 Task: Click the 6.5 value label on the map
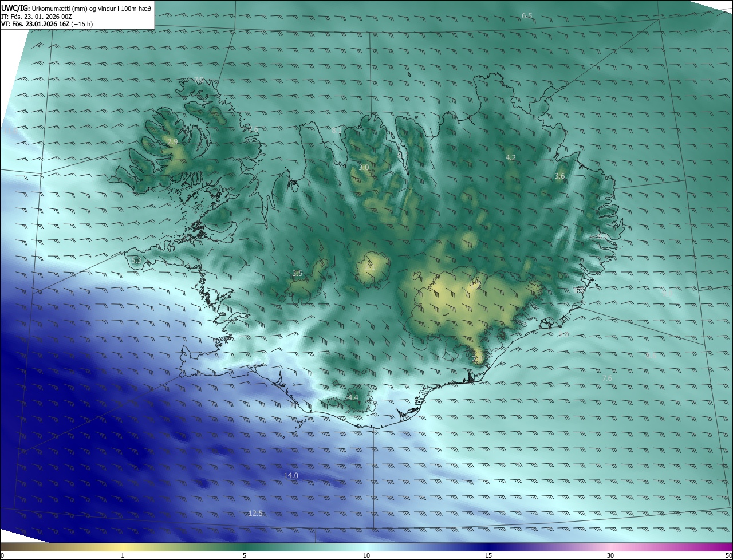[527, 15]
